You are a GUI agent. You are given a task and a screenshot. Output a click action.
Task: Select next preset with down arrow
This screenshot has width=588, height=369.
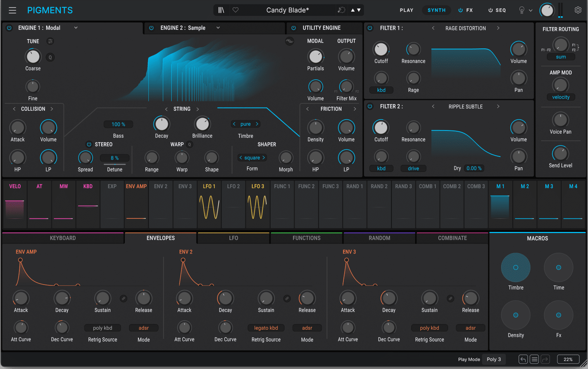(x=359, y=10)
